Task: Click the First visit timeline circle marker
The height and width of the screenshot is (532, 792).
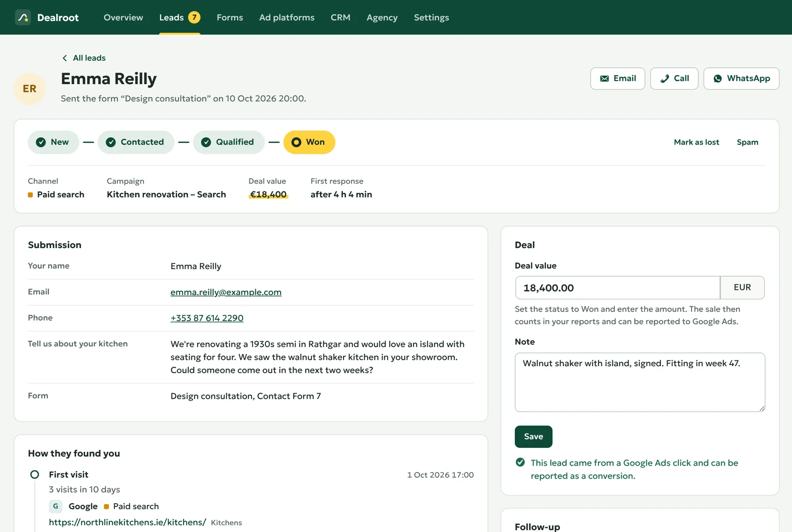Action: pos(35,475)
